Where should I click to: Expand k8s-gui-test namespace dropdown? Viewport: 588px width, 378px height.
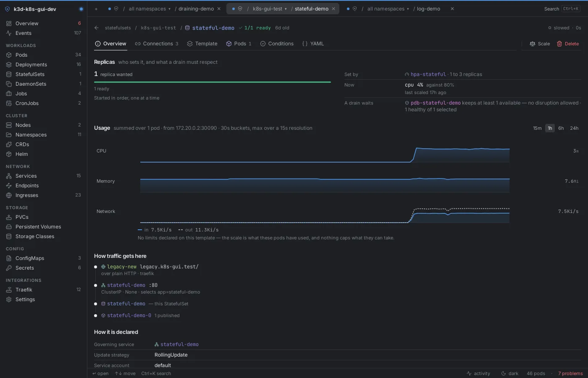(x=270, y=9)
